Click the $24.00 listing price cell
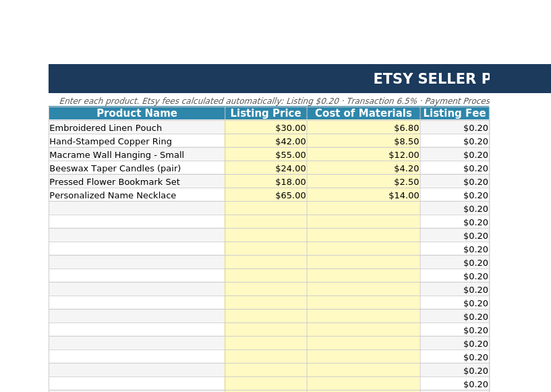The width and height of the screenshot is (551, 392). point(266,168)
